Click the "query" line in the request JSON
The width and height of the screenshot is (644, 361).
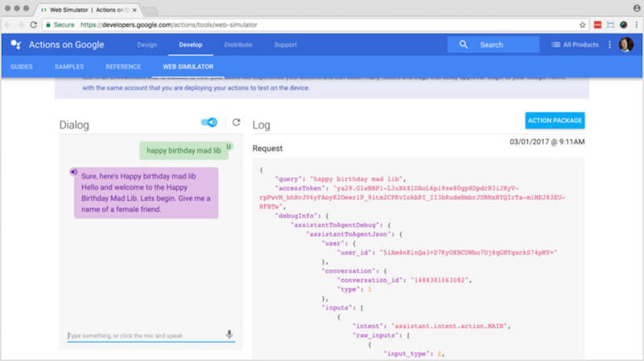click(x=341, y=178)
